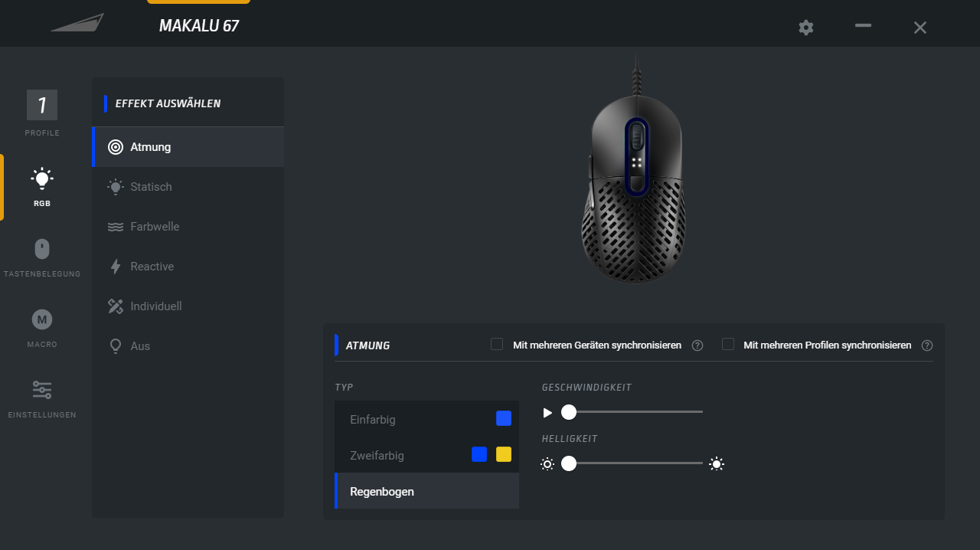Screen dimensions: 980x550
Task: Open profile number 1 selector
Action: [42, 105]
